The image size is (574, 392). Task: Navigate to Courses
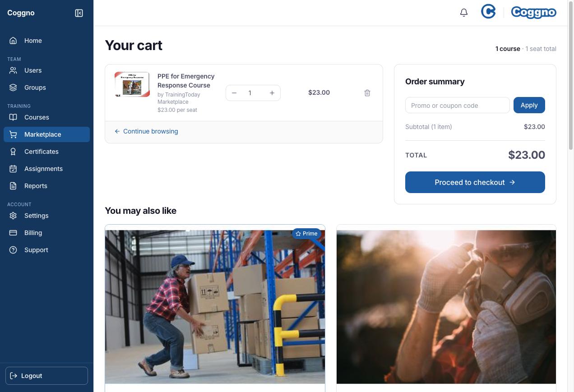click(46, 117)
